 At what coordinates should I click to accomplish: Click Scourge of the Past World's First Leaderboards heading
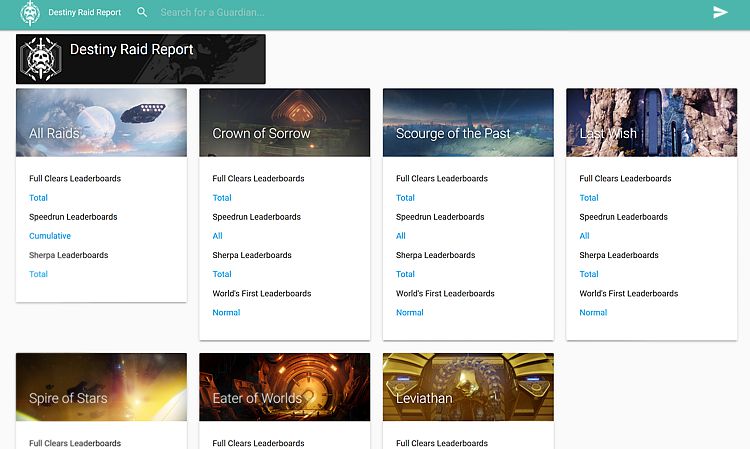click(x=445, y=293)
